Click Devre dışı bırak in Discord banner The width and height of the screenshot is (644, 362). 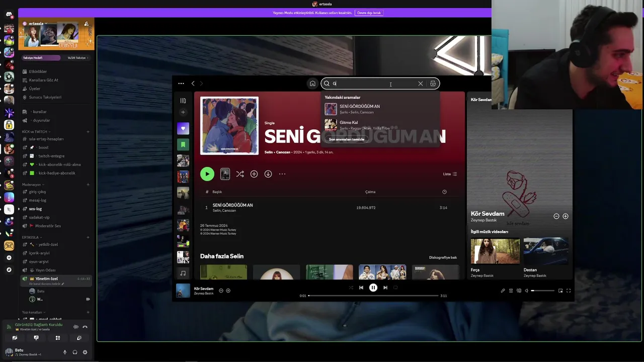tap(369, 13)
